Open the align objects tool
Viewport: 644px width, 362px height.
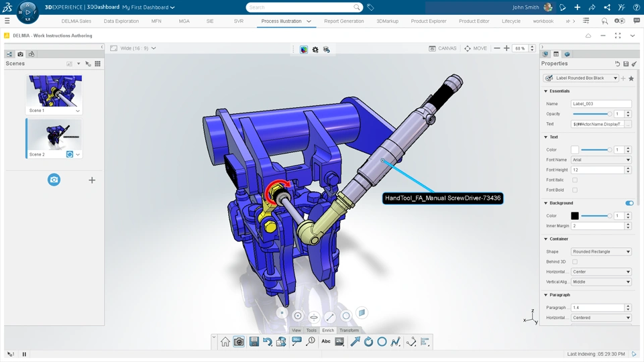[425, 341]
